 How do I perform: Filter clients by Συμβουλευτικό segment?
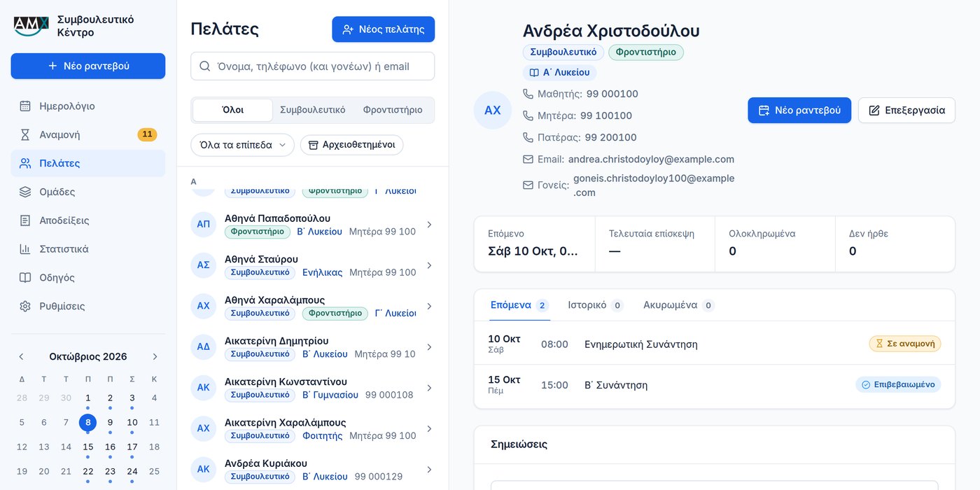tap(313, 110)
